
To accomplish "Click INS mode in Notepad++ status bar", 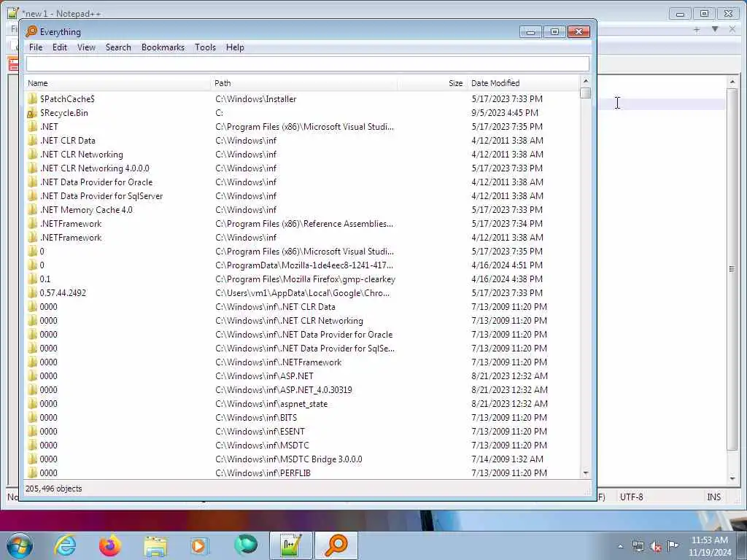I will (713, 497).
